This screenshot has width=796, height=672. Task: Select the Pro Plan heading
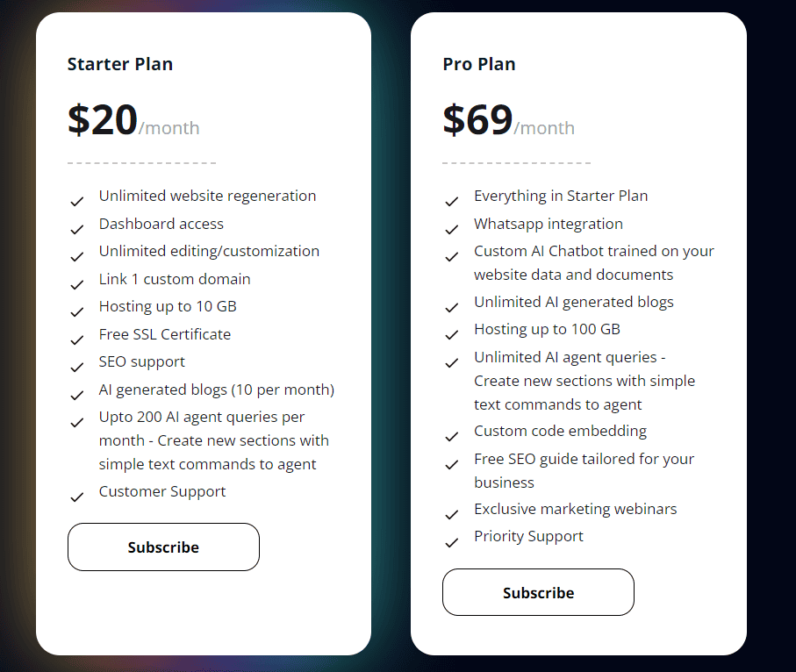pyautogui.click(x=479, y=64)
